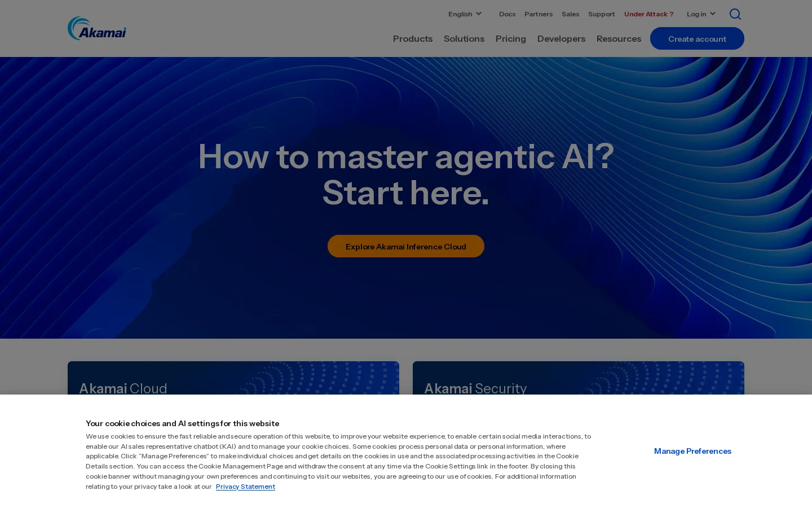The width and height of the screenshot is (812, 508).
Task: Go to the Partners link
Action: (539, 14)
